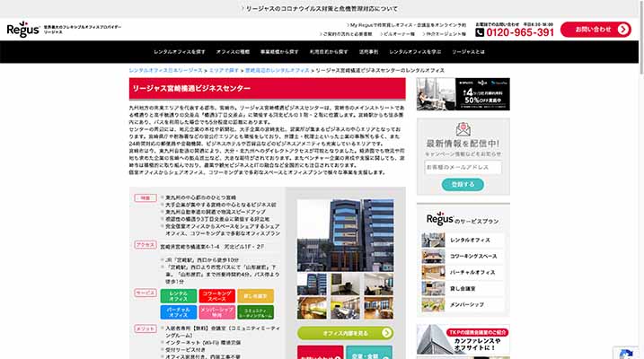Select the building exterior thumbnail below the photo
The width and height of the screenshot is (644, 359).
(x=312, y=285)
